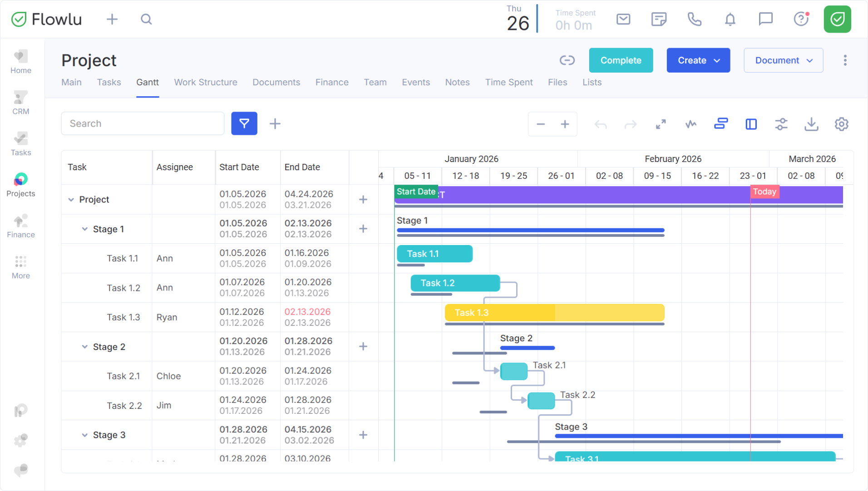Click the download export icon
Viewport: 868px width, 491px height.
coord(811,124)
